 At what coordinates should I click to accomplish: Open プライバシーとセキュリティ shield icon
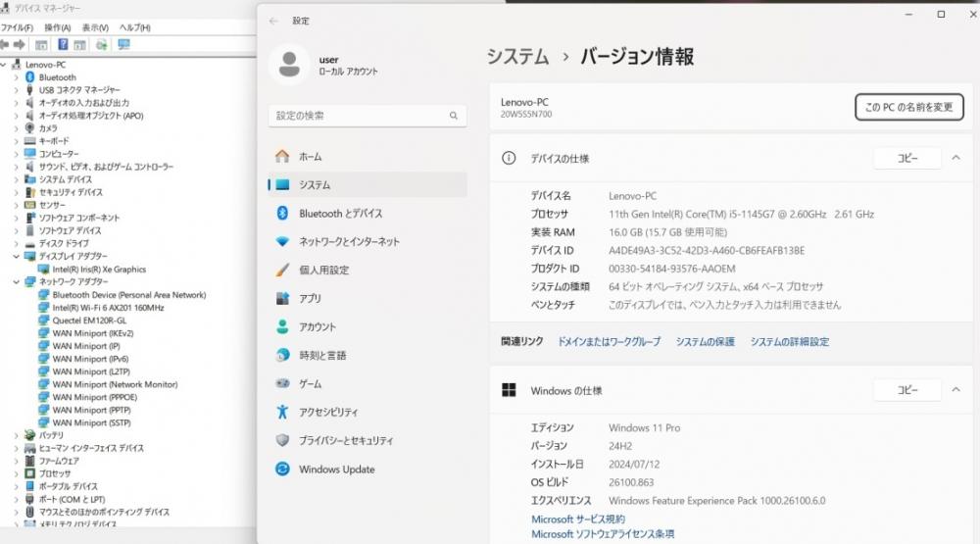(x=282, y=440)
